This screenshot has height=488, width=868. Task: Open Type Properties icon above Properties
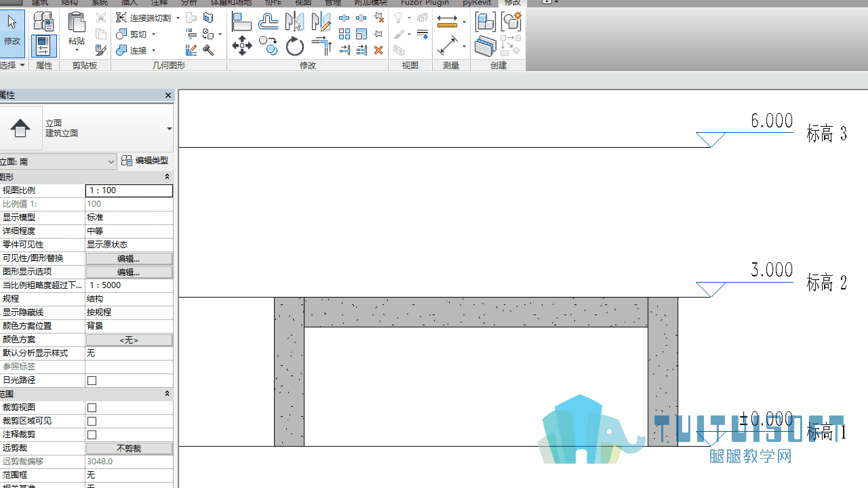43,21
